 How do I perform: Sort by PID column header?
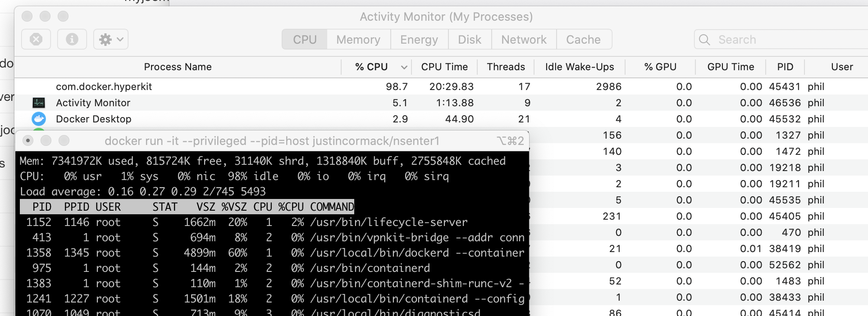point(785,67)
